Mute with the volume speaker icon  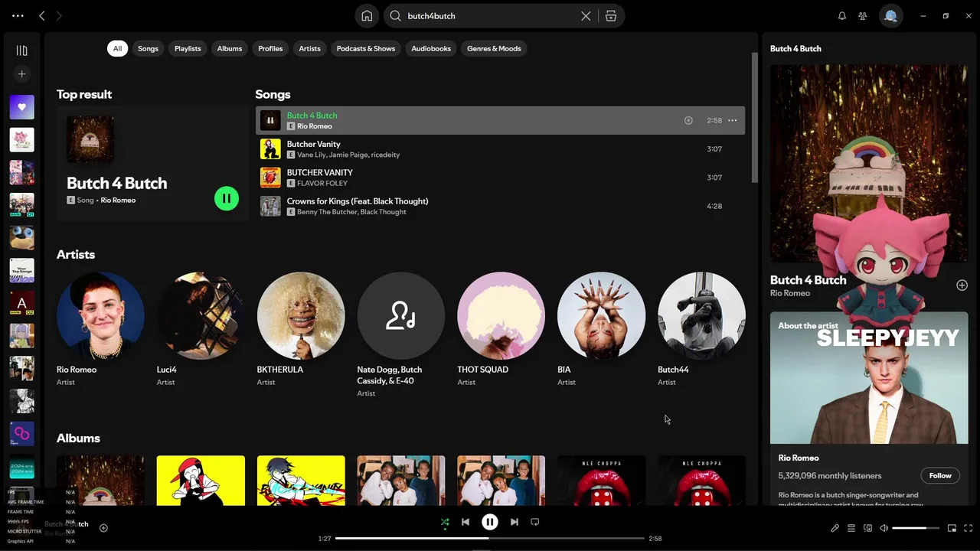[x=884, y=528]
